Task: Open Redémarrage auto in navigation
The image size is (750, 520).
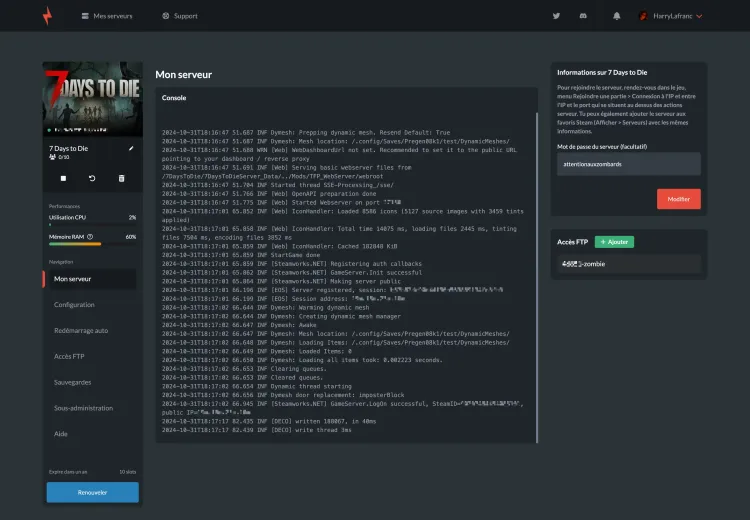Action: [81, 331]
